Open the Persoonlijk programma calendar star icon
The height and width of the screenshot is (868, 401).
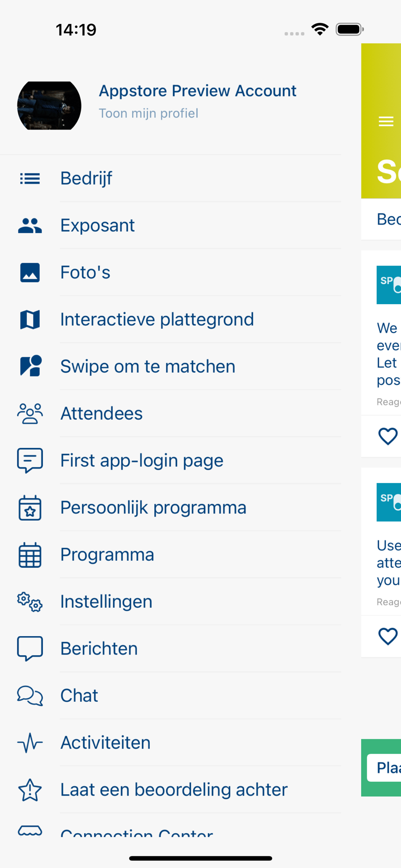coord(30,507)
